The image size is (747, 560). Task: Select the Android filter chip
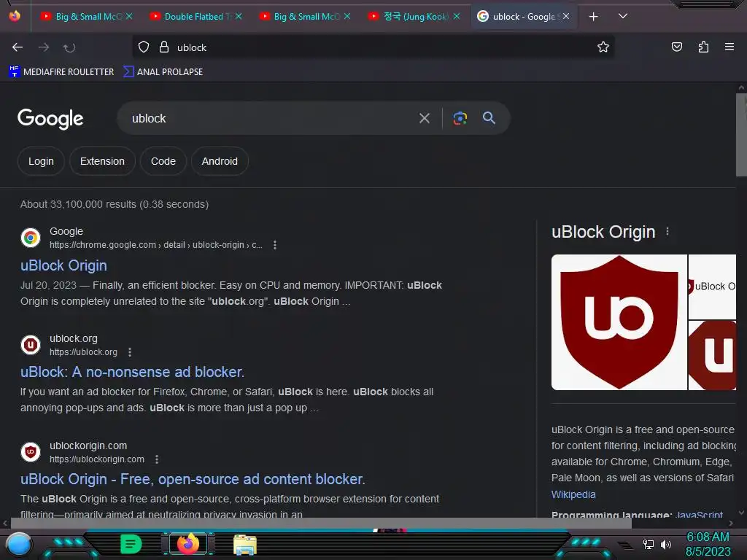click(220, 161)
